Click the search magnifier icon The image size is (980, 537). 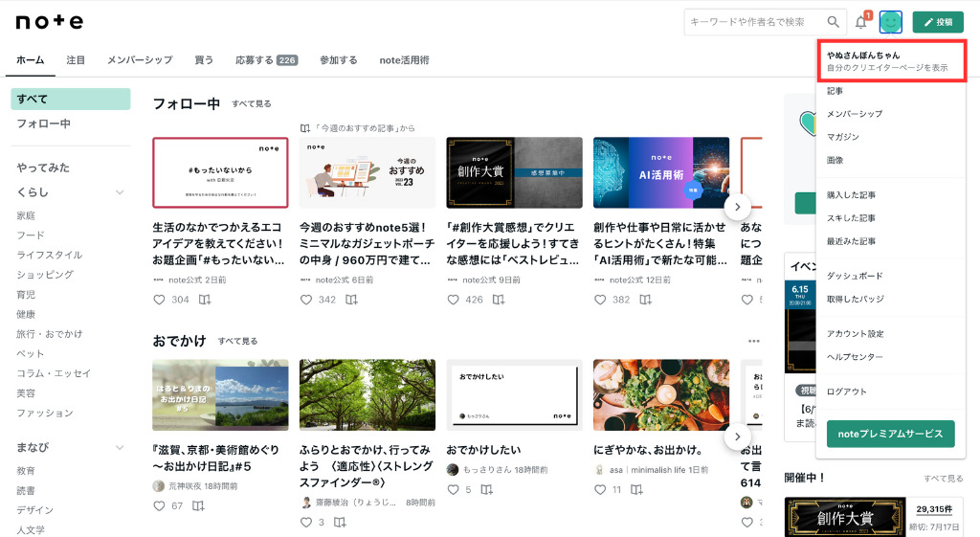(x=833, y=22)
